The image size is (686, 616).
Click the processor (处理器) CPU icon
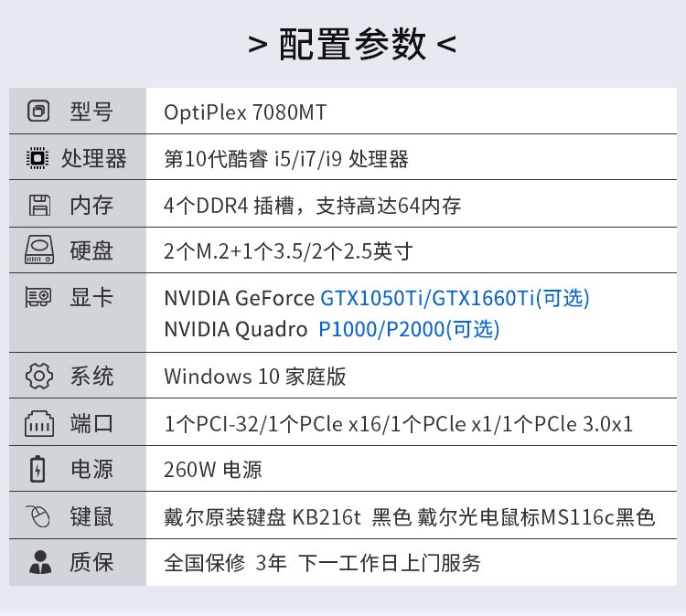[x=38, y=158]
